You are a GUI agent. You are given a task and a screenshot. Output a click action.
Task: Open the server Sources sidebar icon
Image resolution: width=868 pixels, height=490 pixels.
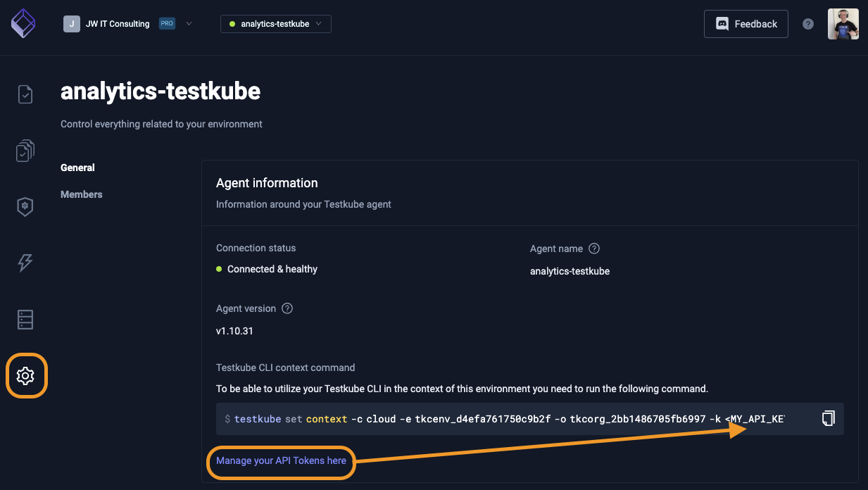pyautogui.click(x=25, y=319)
